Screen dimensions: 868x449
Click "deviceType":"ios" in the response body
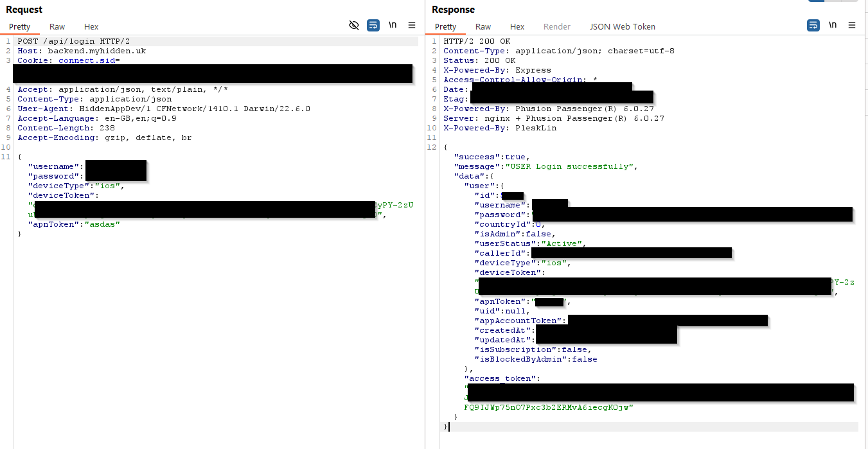(522, 263)
